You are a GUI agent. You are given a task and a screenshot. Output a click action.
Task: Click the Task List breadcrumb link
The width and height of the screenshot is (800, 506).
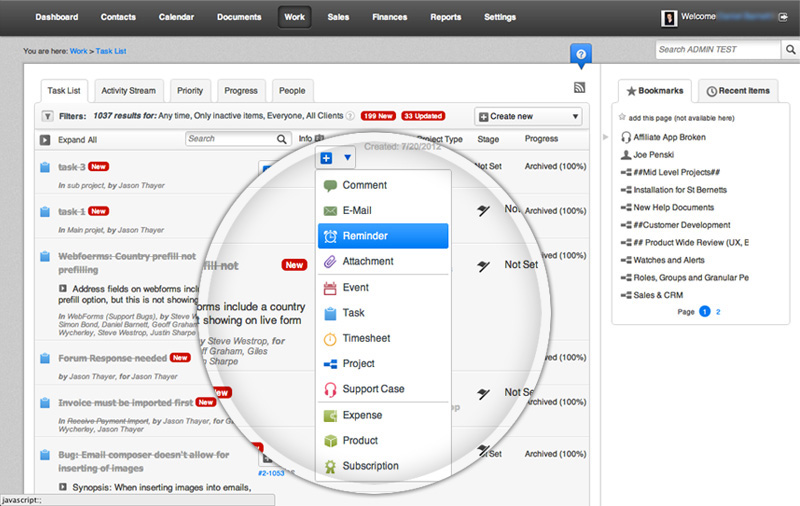(x=111, y=51)
